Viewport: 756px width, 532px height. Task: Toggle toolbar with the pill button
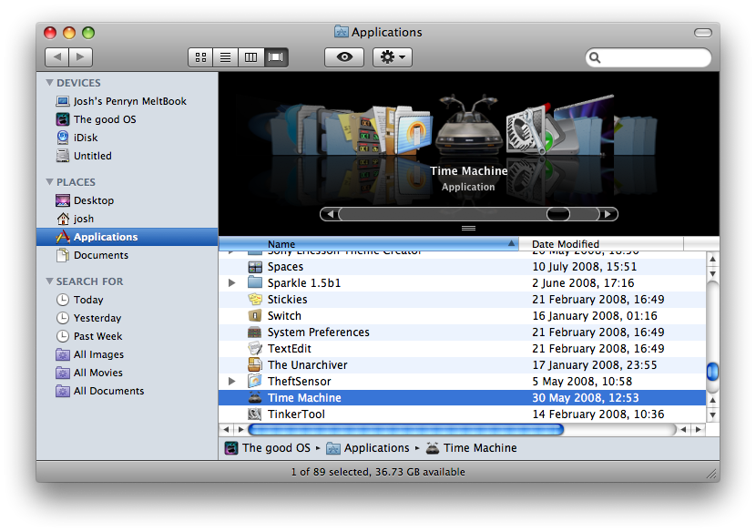pyautogui.click(x=703, y=32)
